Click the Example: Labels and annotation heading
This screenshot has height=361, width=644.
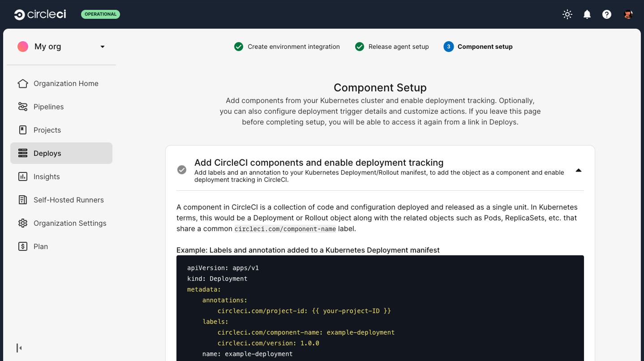coord(308,250)
